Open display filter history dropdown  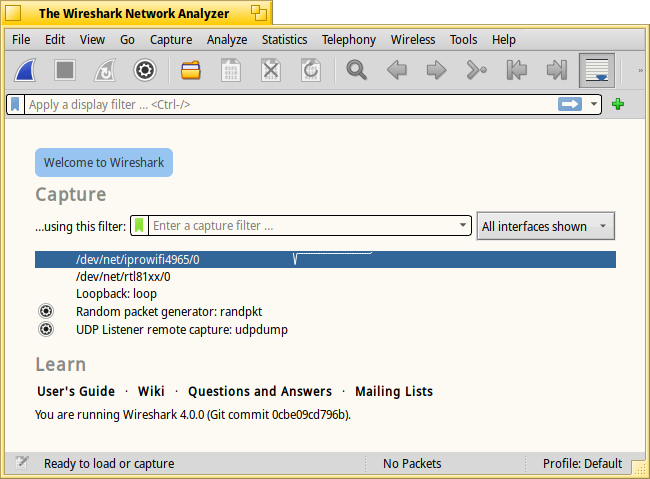594,104
